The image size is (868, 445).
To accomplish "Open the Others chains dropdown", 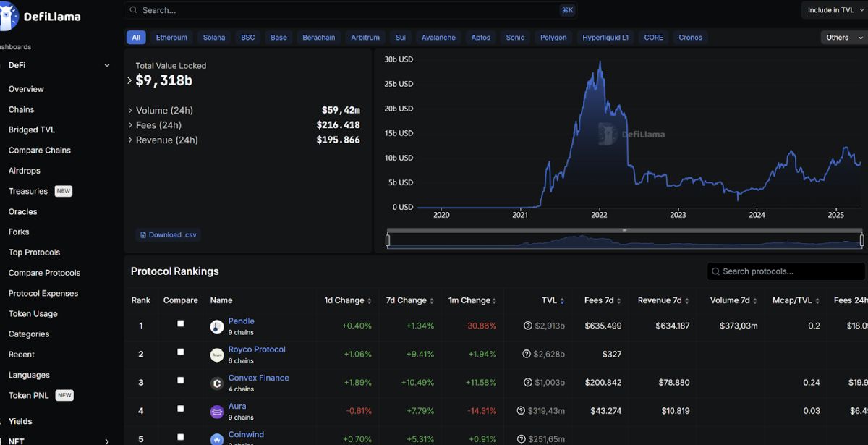I will point(843,38).
